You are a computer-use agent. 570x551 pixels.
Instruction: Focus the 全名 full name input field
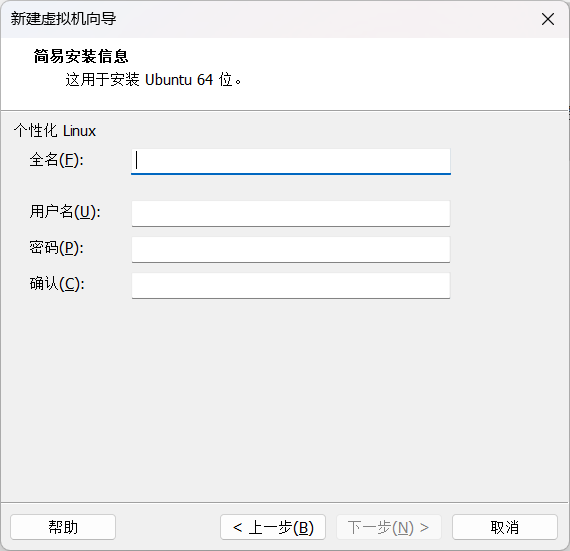tap(291, 161)
